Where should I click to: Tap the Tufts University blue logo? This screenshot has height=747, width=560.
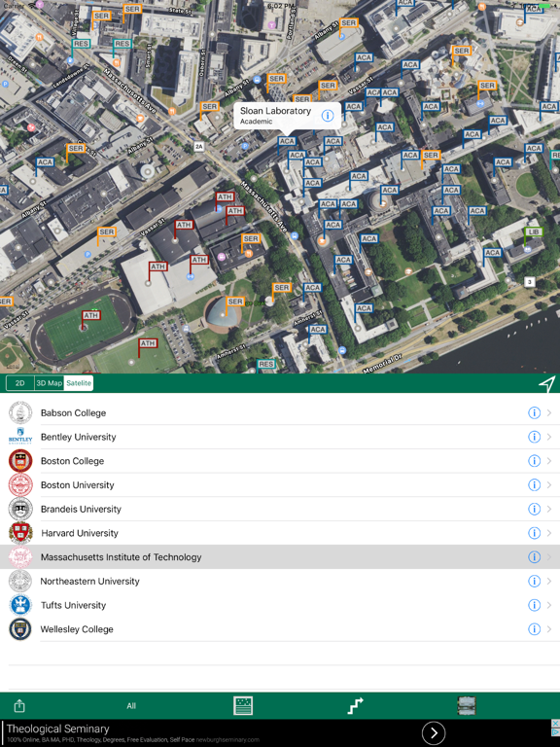(20, 605)
